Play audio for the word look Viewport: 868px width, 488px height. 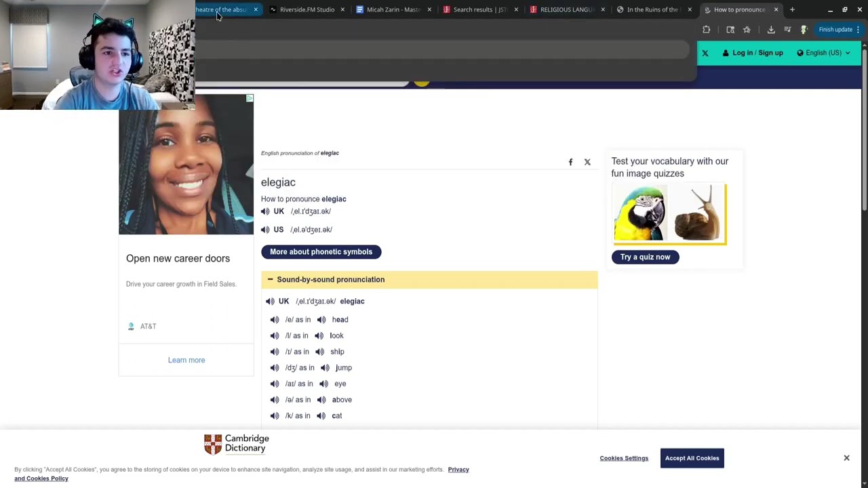coord(319,335)
